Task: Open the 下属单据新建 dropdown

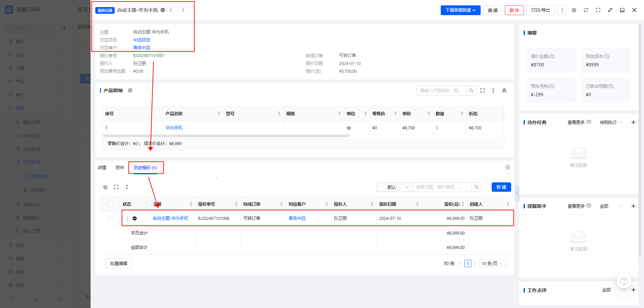Action: coord(460,10)
